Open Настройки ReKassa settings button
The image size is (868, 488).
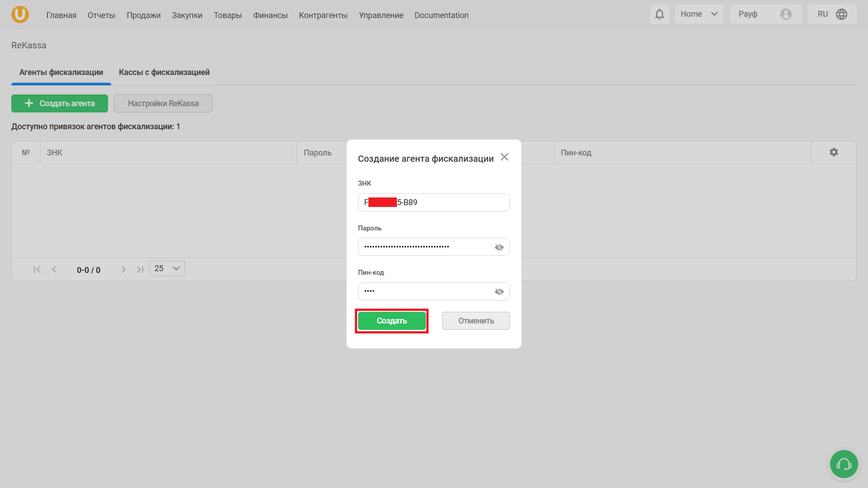163,103
